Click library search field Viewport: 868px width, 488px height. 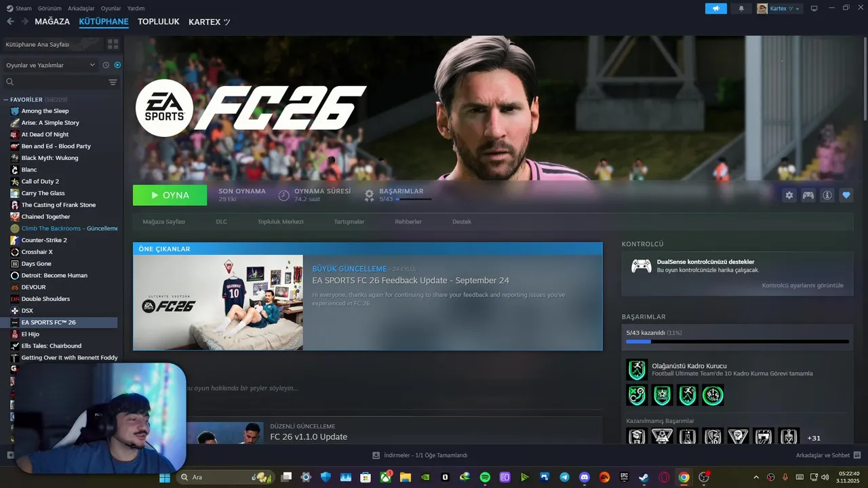[54, 82]
